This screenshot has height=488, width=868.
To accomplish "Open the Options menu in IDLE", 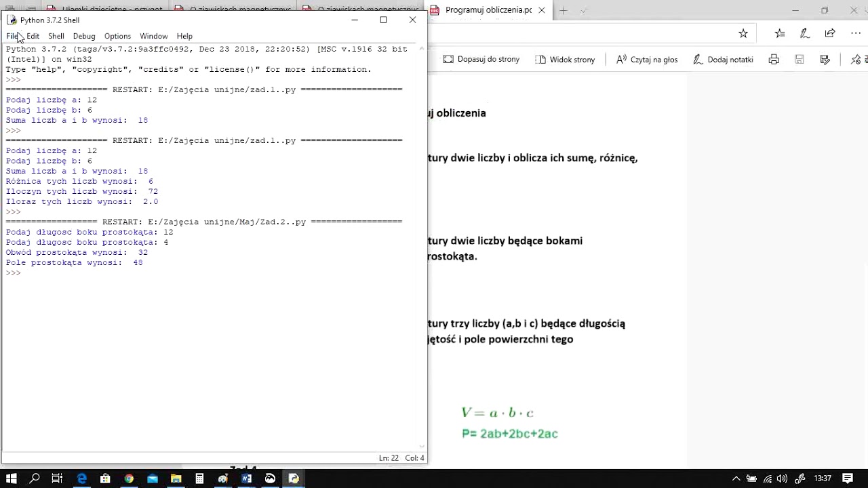I will pyautogui.click(x=117, y=36).
